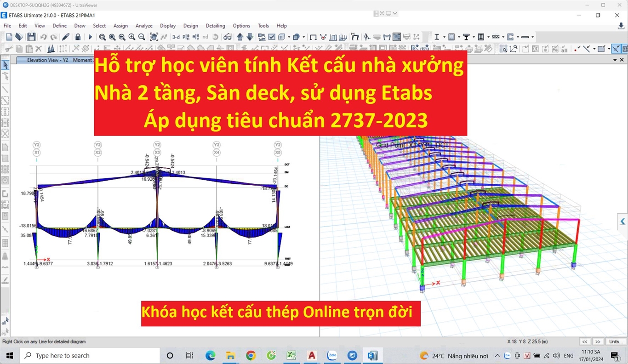This screenshot has height=364, width=628.
Task: Open Google Chrome from the taskbar
Action: point(251,355)
